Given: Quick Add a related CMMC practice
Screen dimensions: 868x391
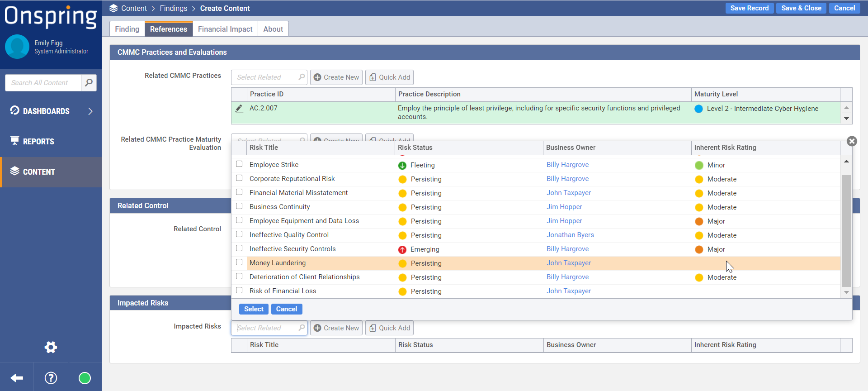Looking at the screenshot, I should point(389,77).
